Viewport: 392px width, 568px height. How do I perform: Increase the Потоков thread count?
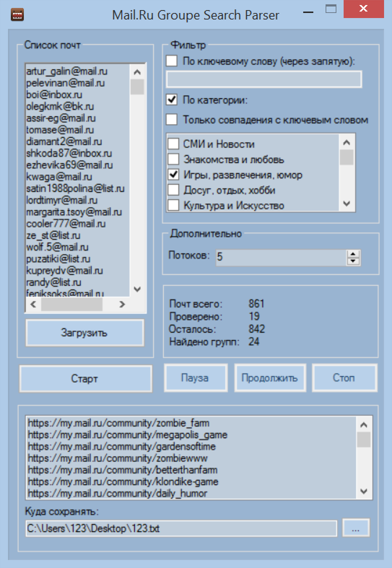click(353, 253)
